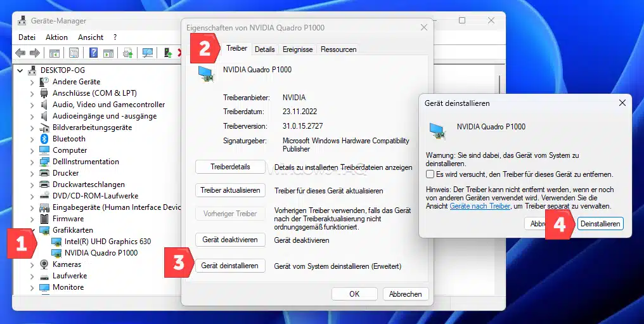Toggle the console tree pane toolbar icon

(x=55, y=53)
